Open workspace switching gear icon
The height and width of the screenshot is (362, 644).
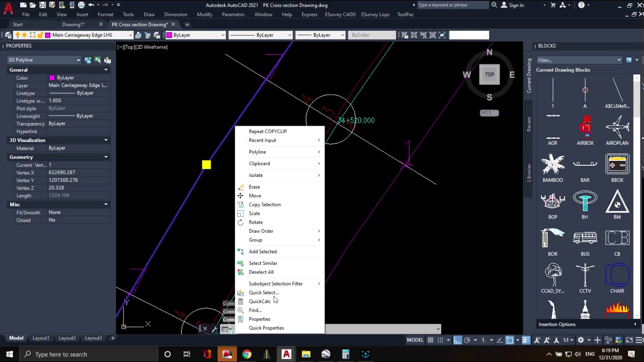click(x=581, y=340)
